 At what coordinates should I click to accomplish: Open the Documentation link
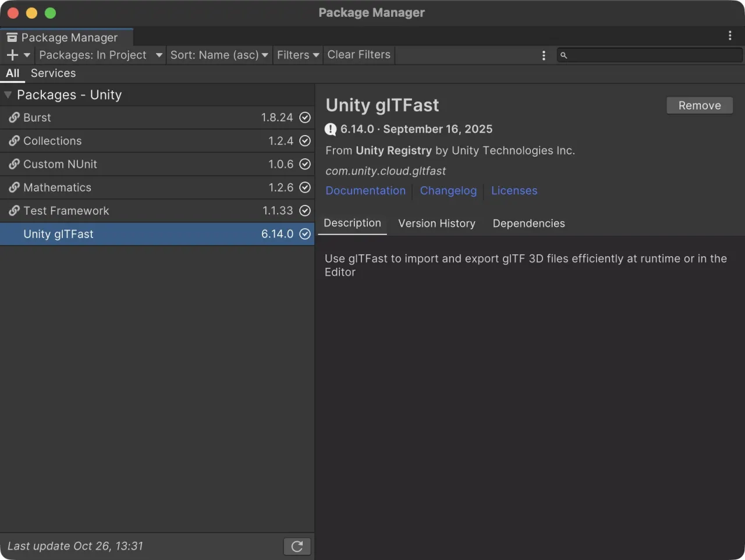366,191
